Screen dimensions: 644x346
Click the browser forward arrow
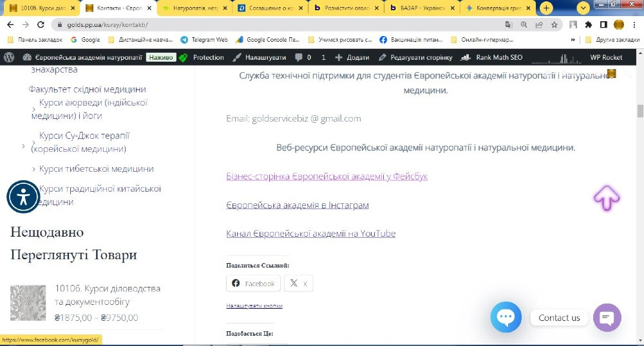pyautogui.click(x=26, y=24)
